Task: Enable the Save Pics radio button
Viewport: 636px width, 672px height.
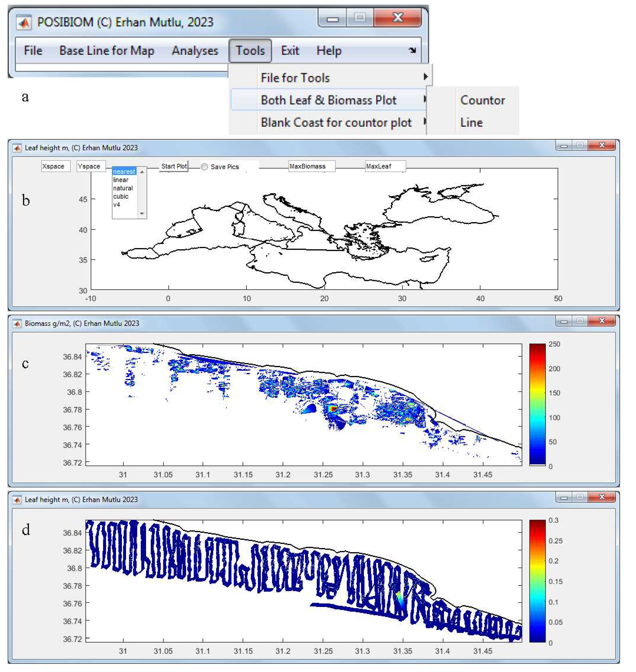Action: tap(204, 167)
